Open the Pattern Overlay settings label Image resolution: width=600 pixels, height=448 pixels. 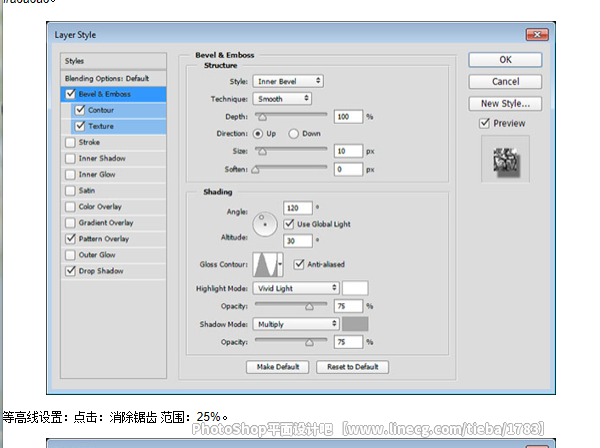104,239
